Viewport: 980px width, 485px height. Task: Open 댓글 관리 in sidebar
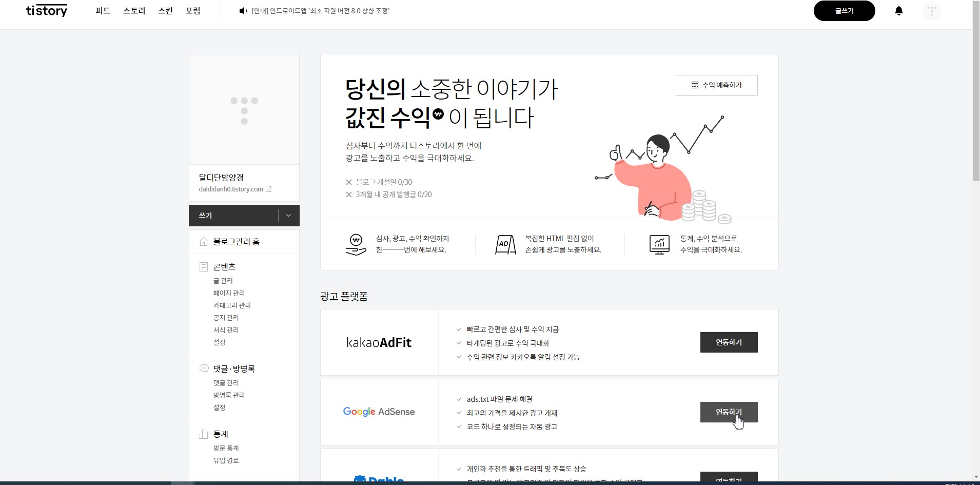226,383
